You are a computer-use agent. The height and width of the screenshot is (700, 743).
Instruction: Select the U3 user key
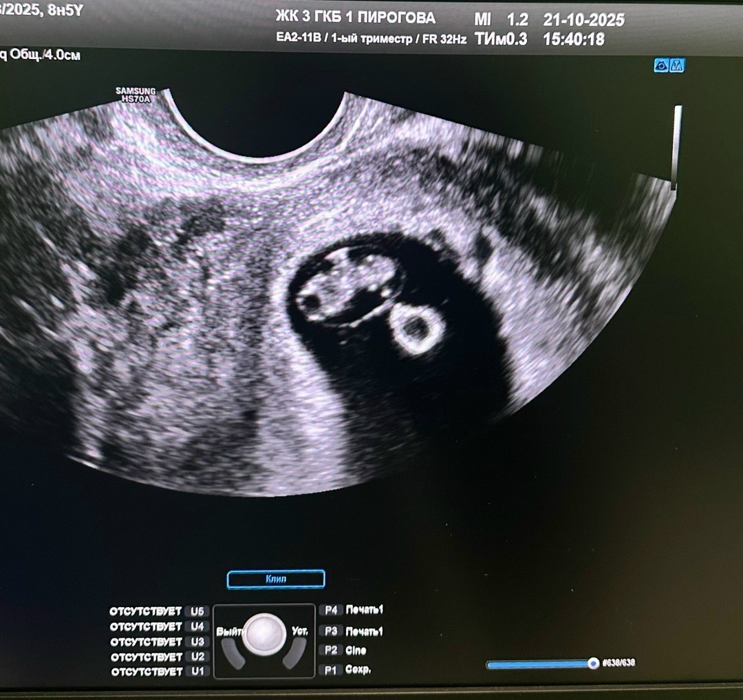click(x=197, y=642)
